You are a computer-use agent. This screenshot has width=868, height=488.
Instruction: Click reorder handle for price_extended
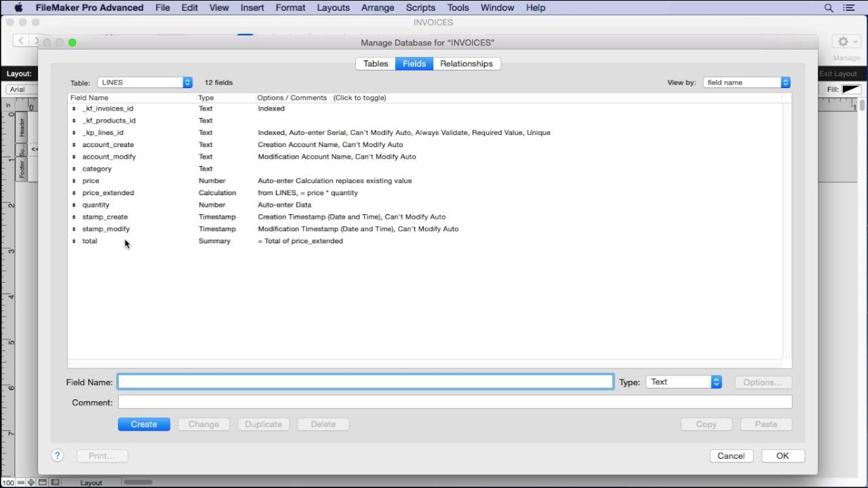(x=74, y=192)
